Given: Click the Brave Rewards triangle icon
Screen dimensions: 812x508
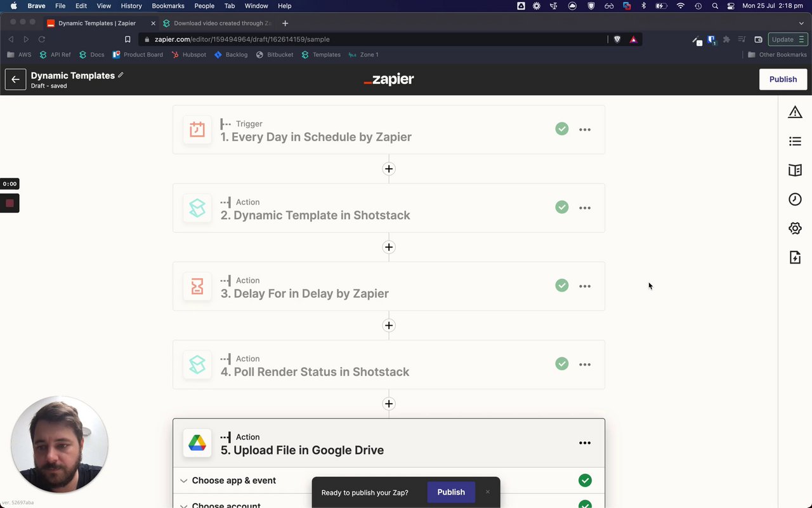Looking at the screenshot, I should pyautogui.click(x=633, y=39).
